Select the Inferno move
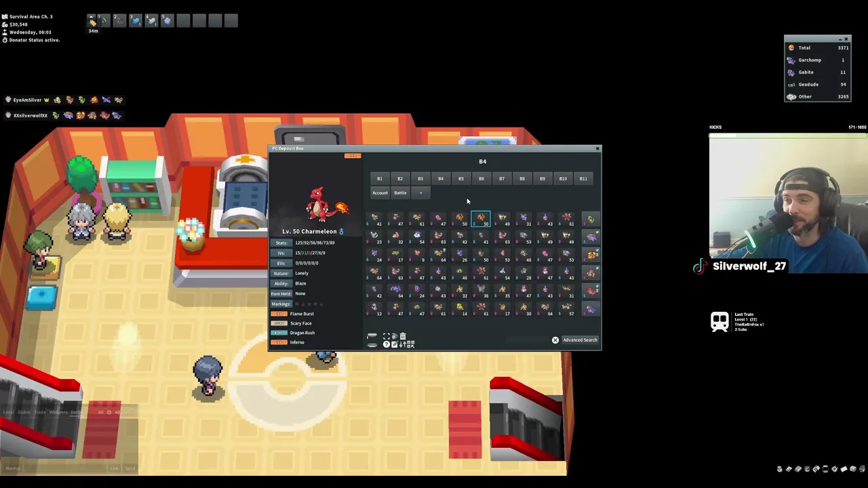 (297, 342)
